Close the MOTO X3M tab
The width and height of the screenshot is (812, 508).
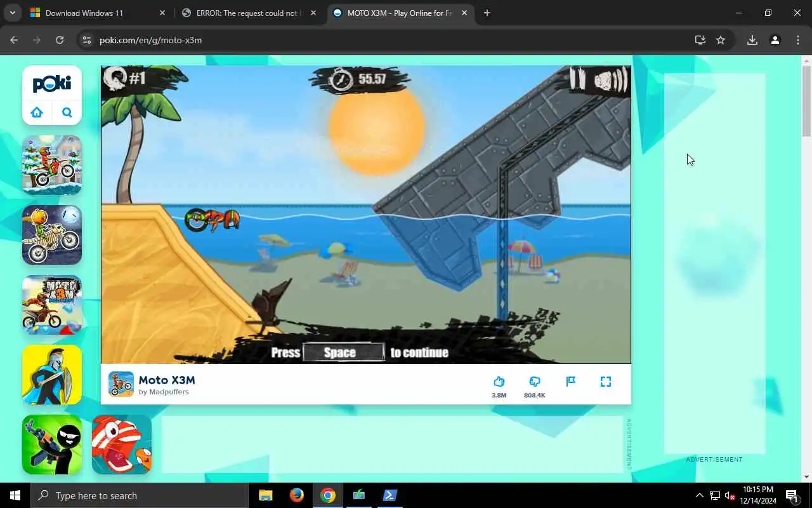pos(464,13)
